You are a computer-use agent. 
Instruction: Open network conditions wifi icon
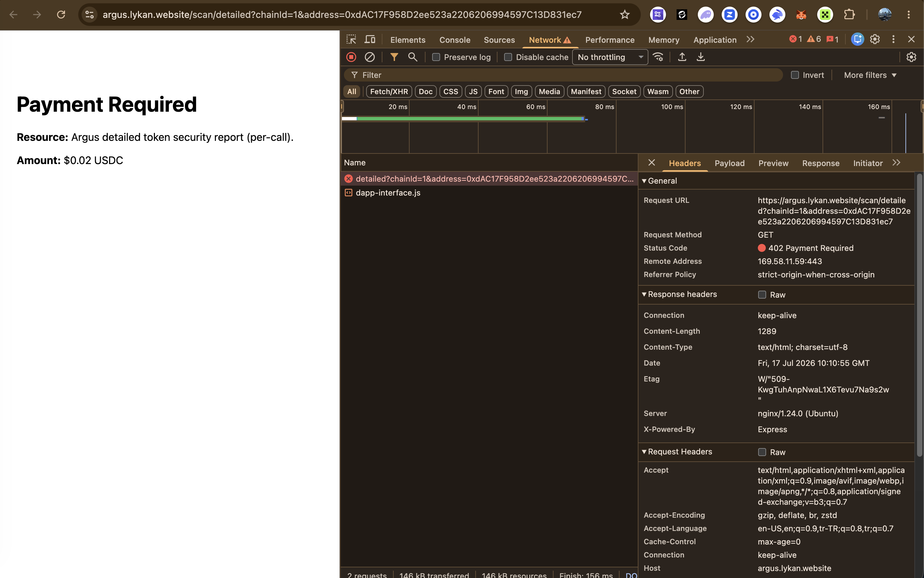tap(658, 57)
